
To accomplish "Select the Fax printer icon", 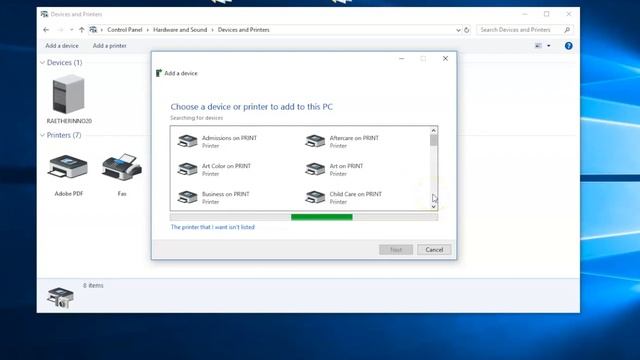I will click(x=122, y=167).
